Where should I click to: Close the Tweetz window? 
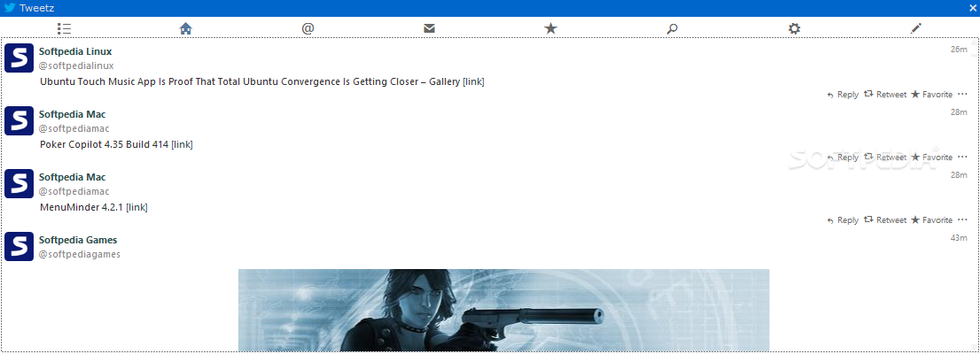point(973,8)
